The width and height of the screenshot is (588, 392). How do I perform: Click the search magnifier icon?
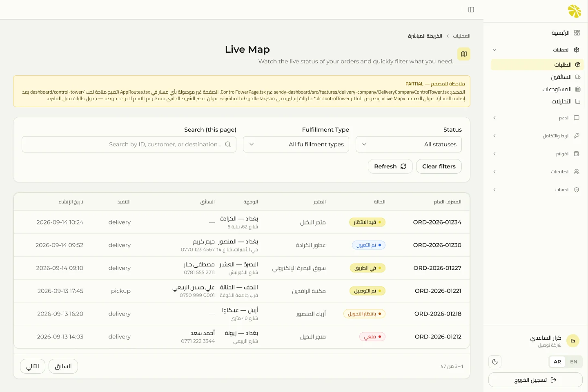pos(228,144)
